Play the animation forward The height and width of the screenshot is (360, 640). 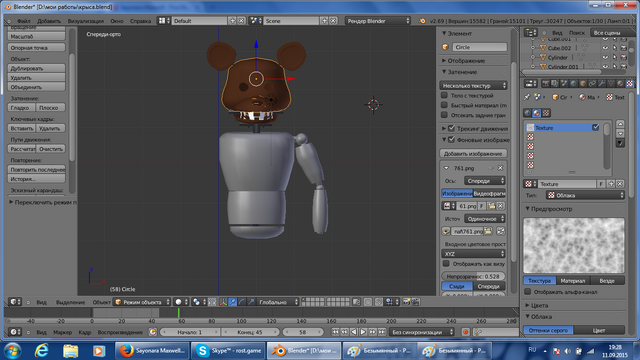pos(363,332)
